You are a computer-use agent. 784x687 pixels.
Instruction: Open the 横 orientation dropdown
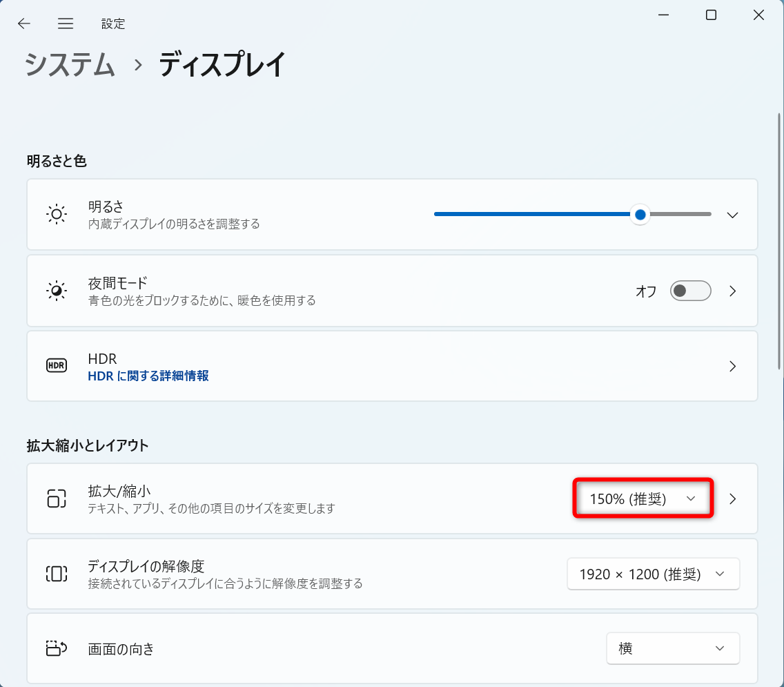coord(673,648)
